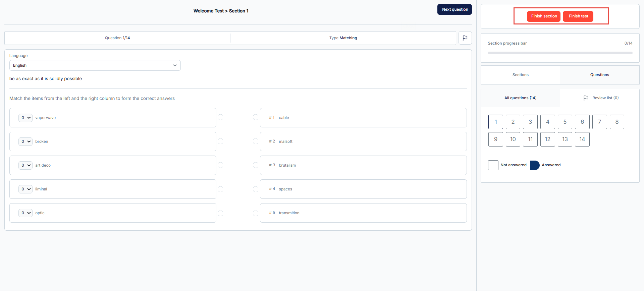Select the connector circle next to liminal

coord(220,189)
